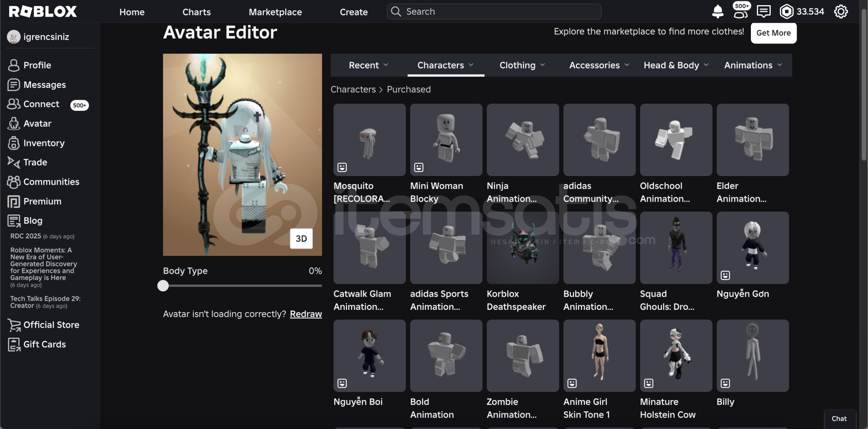Click the search magnifier icon
The width and height of the screenshot is (868, 429).
tap(395, 12)
